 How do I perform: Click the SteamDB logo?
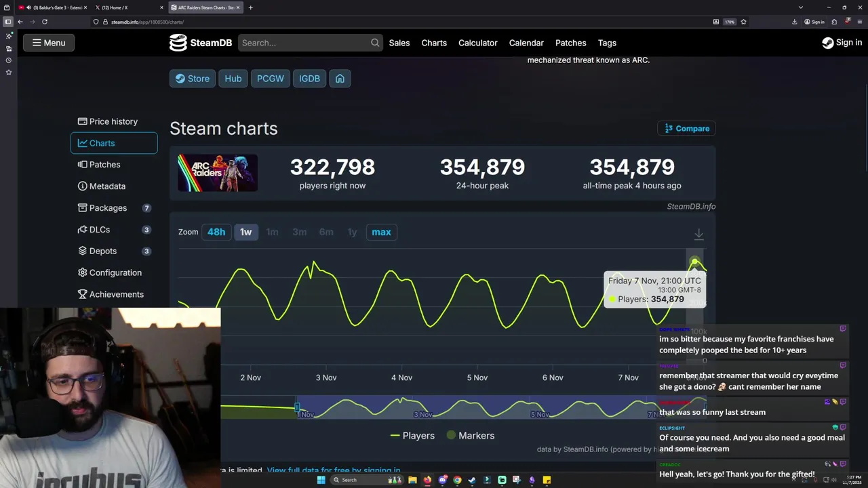pyautogui.click(x=201, y=43)
